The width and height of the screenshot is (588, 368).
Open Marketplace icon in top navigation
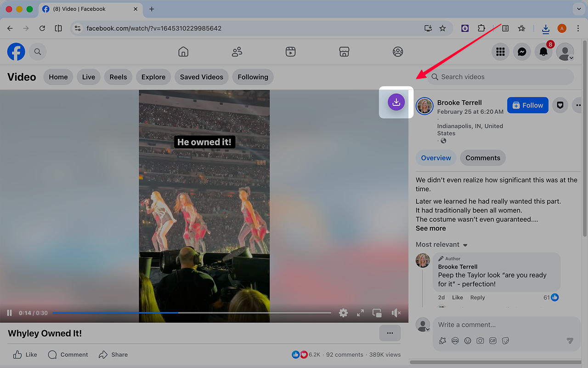[344, 52]
